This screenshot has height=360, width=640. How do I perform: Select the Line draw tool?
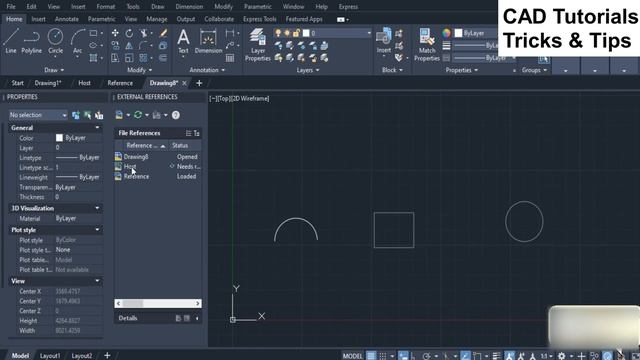11,41
